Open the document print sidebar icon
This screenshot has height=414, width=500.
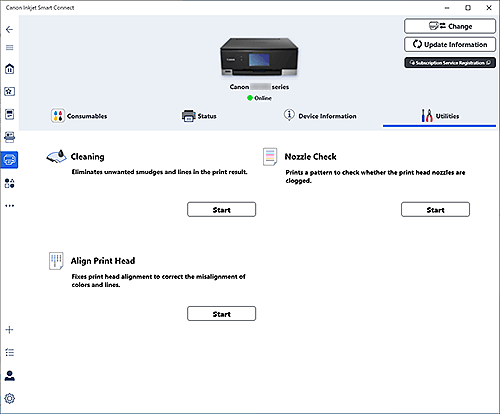coord(9,114)
